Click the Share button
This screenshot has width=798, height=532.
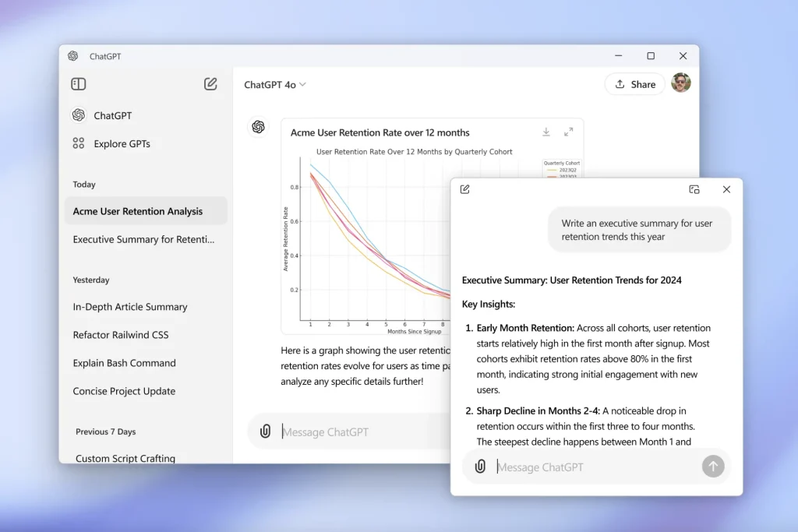click(x=634, y=84)
